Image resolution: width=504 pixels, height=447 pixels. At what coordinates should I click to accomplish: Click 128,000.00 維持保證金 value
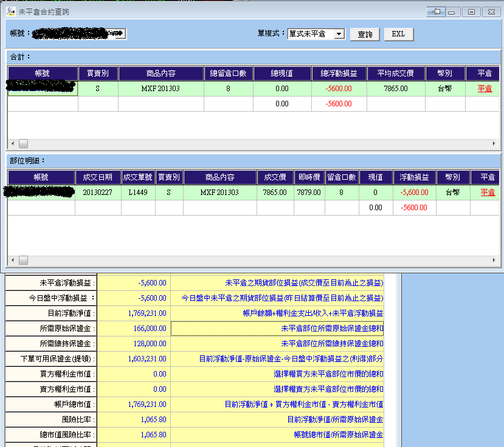click(x=134, y=344)
